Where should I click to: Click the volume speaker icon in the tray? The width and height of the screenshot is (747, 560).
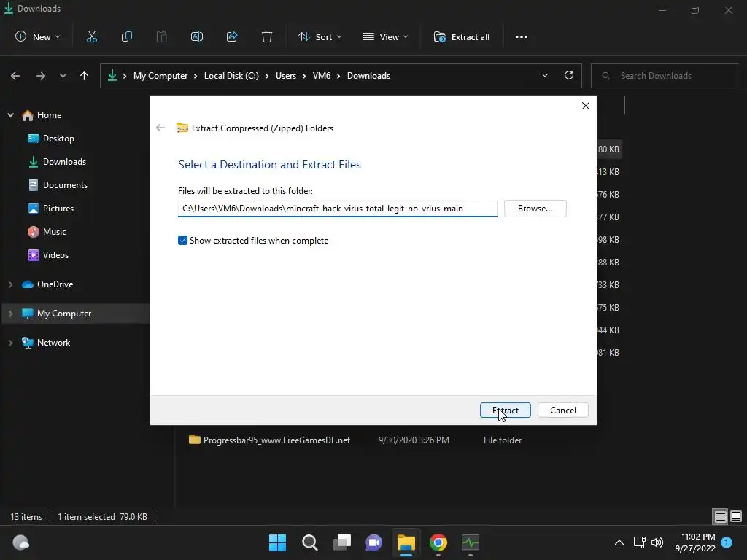tap(657, 542)
